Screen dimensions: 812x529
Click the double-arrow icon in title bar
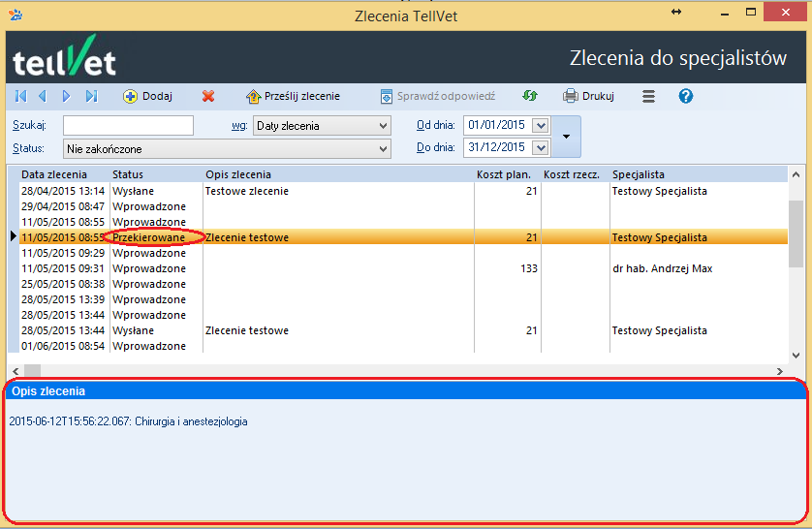click(x=676, y=12)
